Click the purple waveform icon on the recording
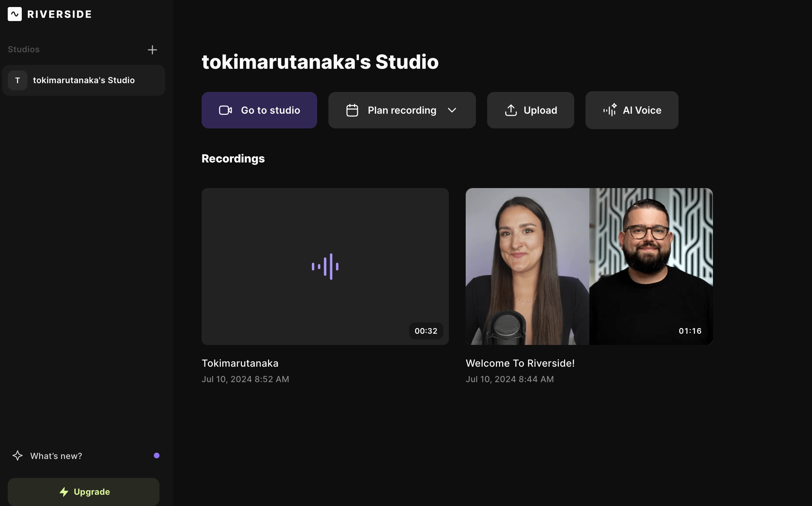This screenshot has width=812, height=506. click(325, 267)
